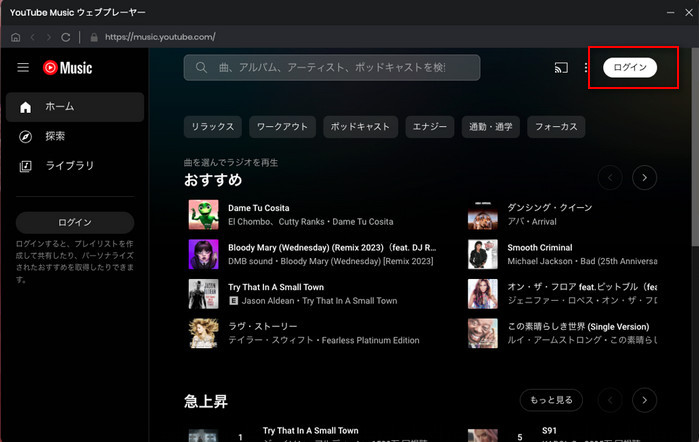Click Try That In A Small Town in 急上昇
This screenshot has height=442, width=699.
(311, 430)
